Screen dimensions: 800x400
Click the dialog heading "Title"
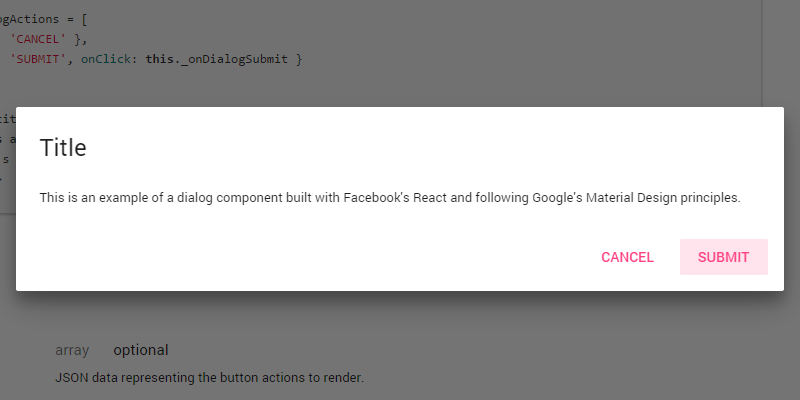click(x=63, y=148)
